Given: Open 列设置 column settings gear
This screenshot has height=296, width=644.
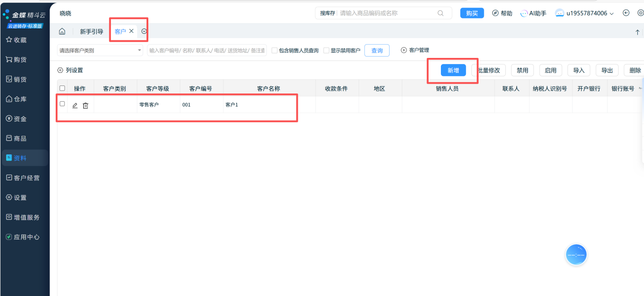Looking at the screenshot, I should pos(61,70).
